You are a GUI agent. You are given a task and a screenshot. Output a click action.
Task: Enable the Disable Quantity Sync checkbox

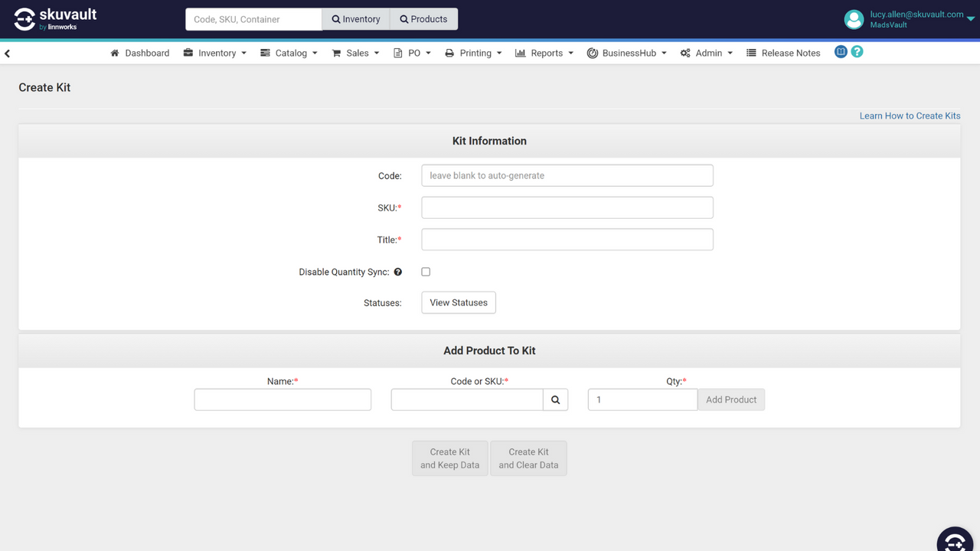[426, 272]
